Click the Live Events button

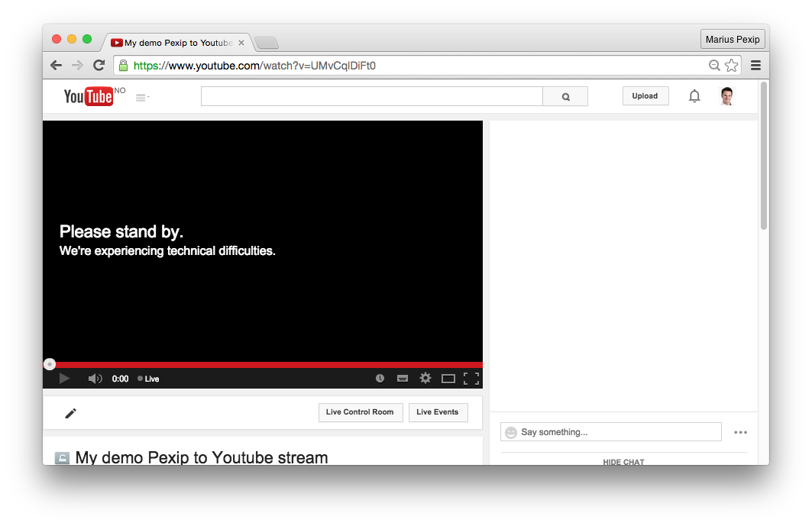pyautogui.click(x=438, y=412)
